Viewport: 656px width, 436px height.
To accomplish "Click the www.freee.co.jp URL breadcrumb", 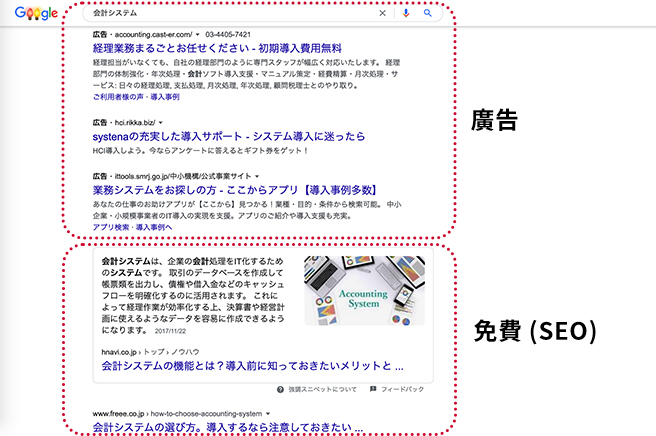I will point(177,414).
